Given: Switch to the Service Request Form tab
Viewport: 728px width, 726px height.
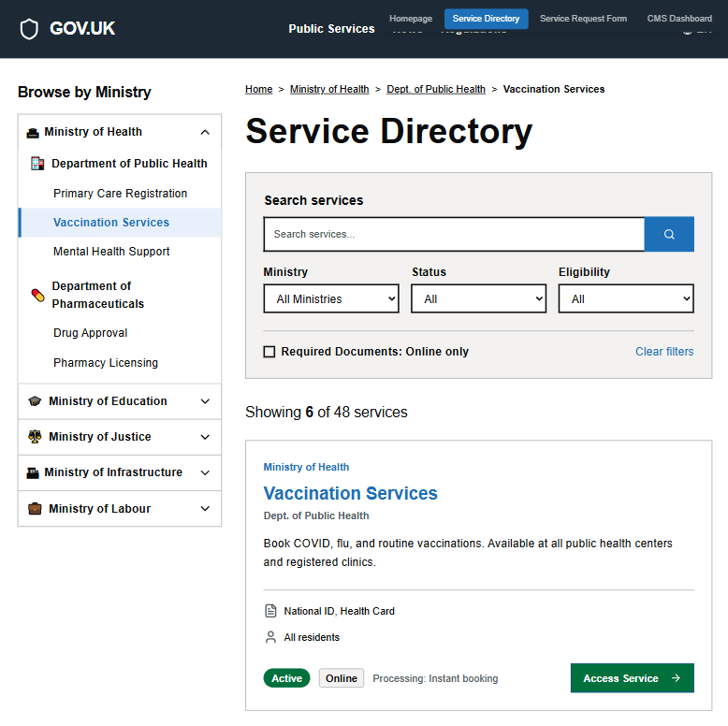Looking at the screenshot, I should tap(583, 19).
